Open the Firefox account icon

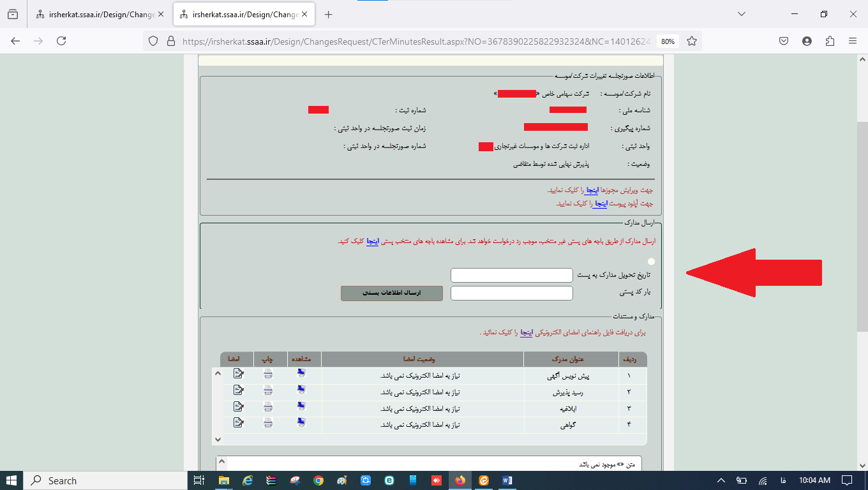(807, 41)
